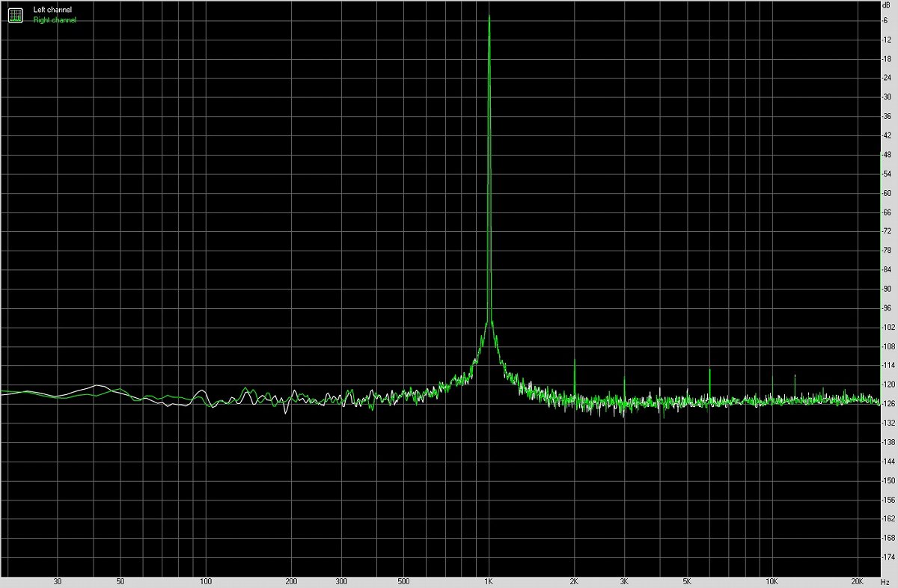Click the -90 dB axis value
This screenshot has height=588, width=898.
(x=887, y=289)
